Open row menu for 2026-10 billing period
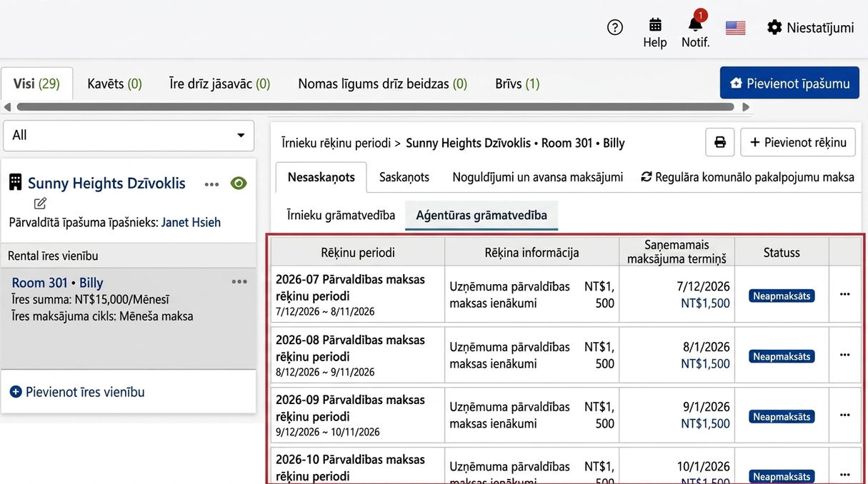868x484 pixels. click(x=845, y=474)
